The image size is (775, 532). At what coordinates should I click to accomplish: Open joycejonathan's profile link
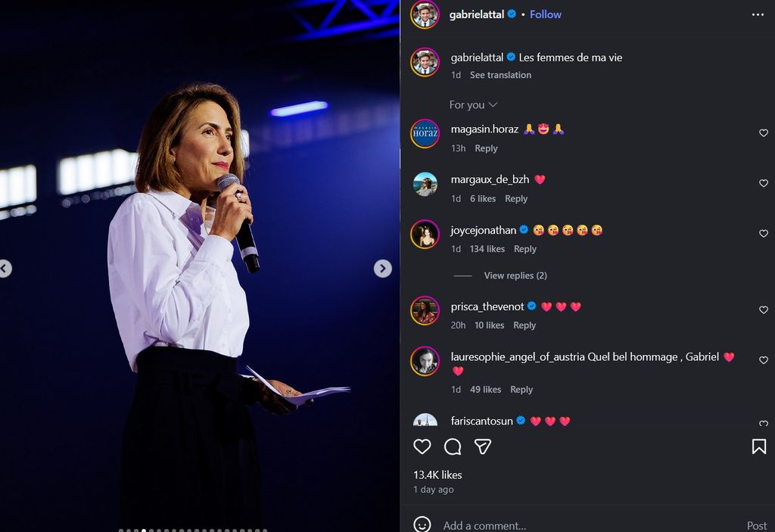pyautogui.click(x=483, y=230)
